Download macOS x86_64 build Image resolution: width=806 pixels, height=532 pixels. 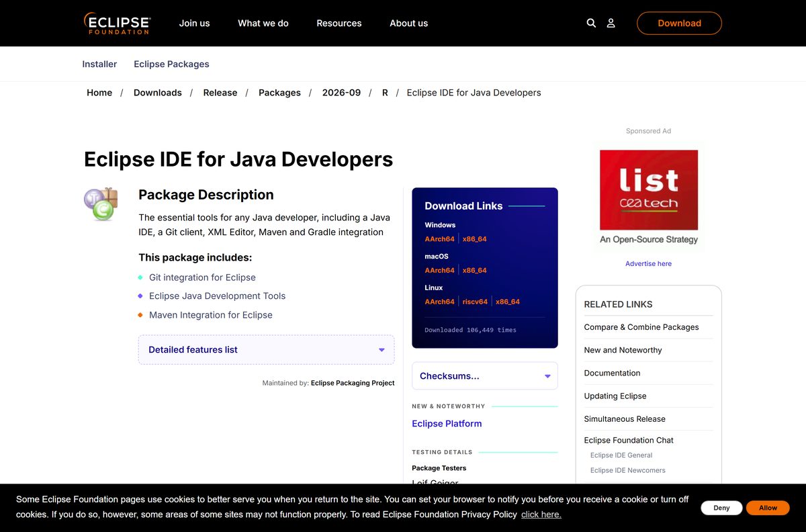(474, 270)
